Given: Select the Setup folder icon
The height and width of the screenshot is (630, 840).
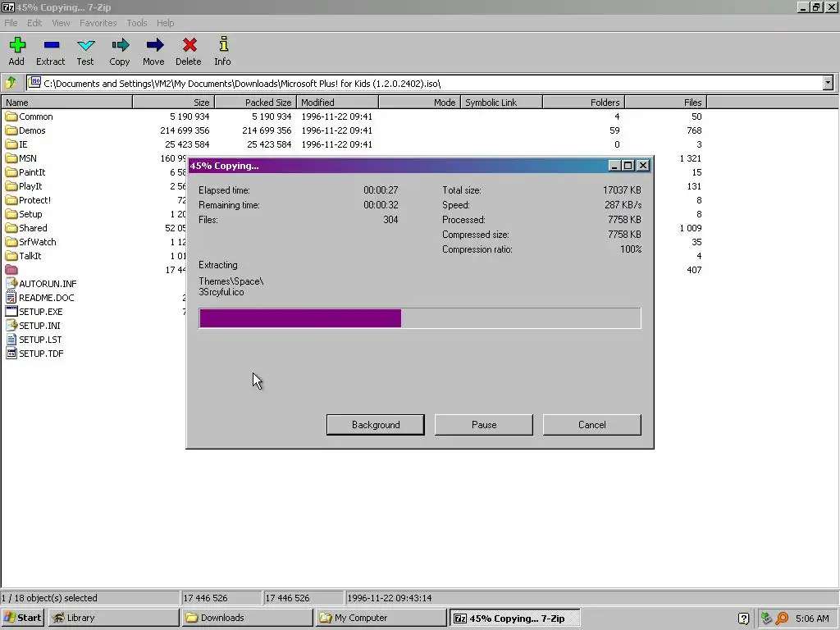Looking at the screenshot, I should tap(11, 214).
